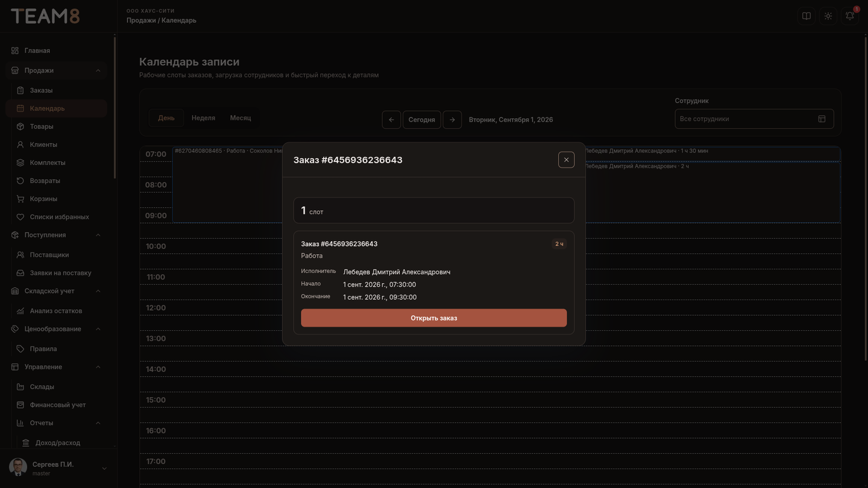Click the Возвраты return icon
The width and height of the screenshot is (868, 488).
(x=20, y=181)
